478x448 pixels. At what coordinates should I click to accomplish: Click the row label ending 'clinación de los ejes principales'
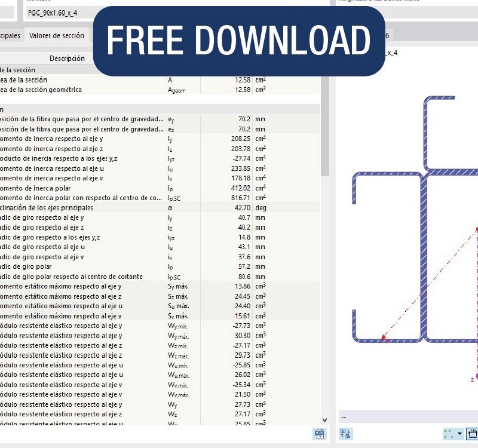(x=47, y=208)
